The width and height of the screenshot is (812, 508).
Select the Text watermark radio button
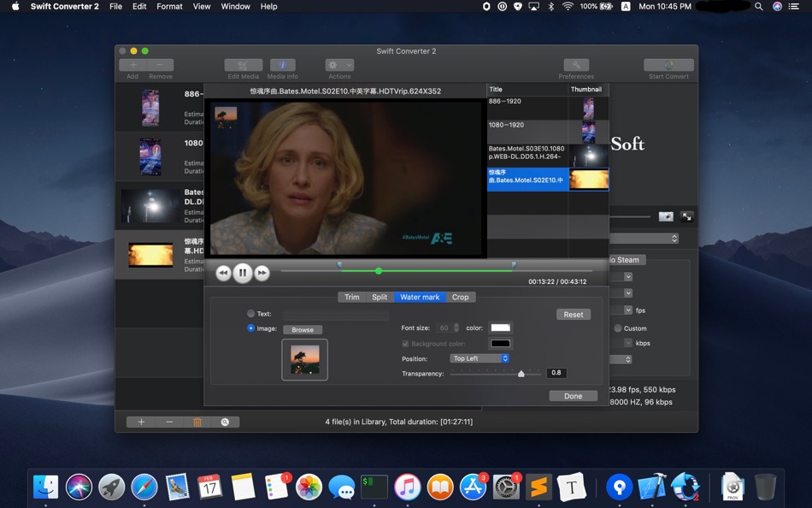pyautogui.click(x=250, y=314)
